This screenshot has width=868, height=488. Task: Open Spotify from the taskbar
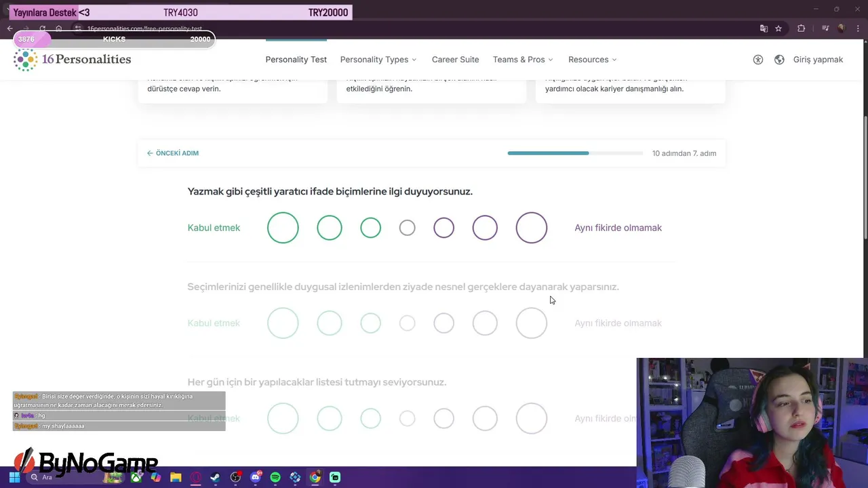tap(275, 477)
